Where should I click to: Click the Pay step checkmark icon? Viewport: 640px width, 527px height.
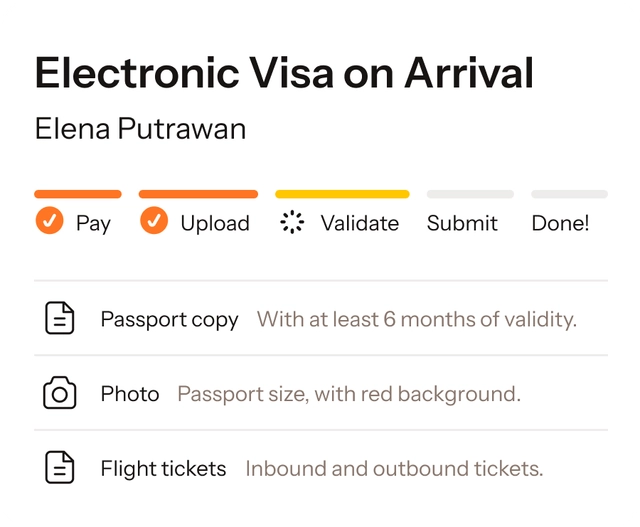[49, 222]
